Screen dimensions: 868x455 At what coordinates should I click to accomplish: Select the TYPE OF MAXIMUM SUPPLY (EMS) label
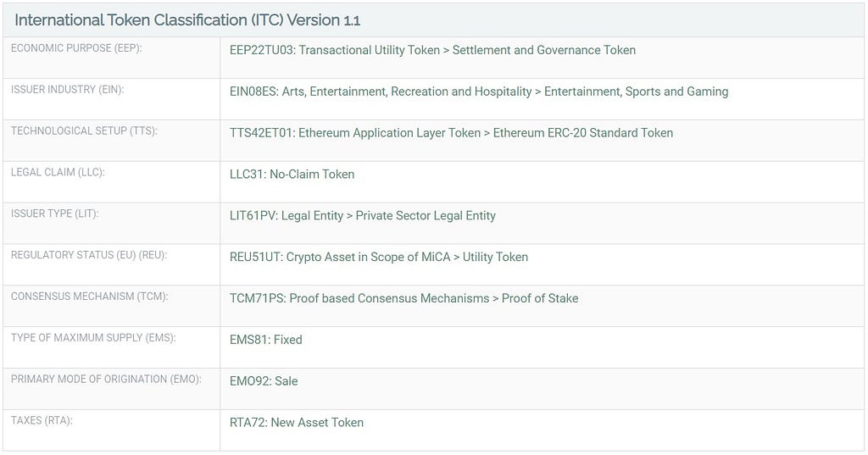click(x=93, y=338)
